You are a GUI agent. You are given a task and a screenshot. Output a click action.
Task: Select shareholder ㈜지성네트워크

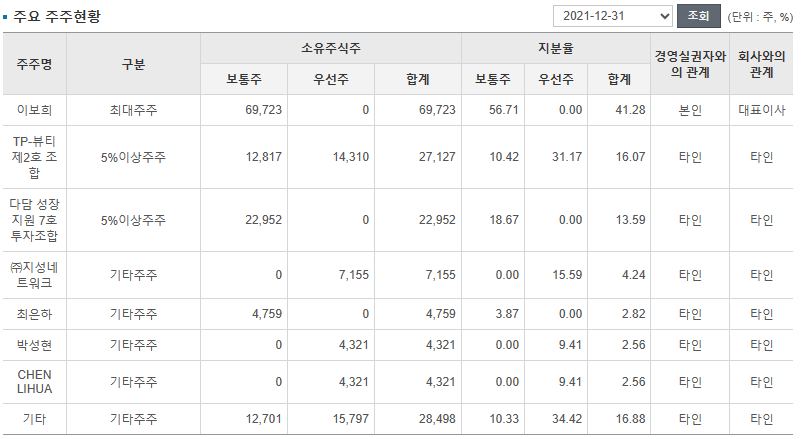[x=34, y=275]
